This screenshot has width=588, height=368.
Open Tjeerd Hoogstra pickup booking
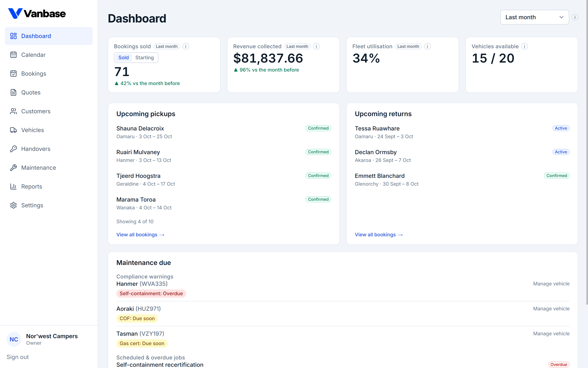(x=224, y=180)
